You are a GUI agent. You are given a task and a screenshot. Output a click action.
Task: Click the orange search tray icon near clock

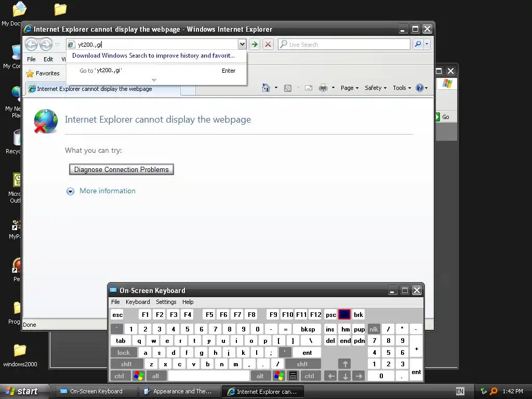coord(494,391)
